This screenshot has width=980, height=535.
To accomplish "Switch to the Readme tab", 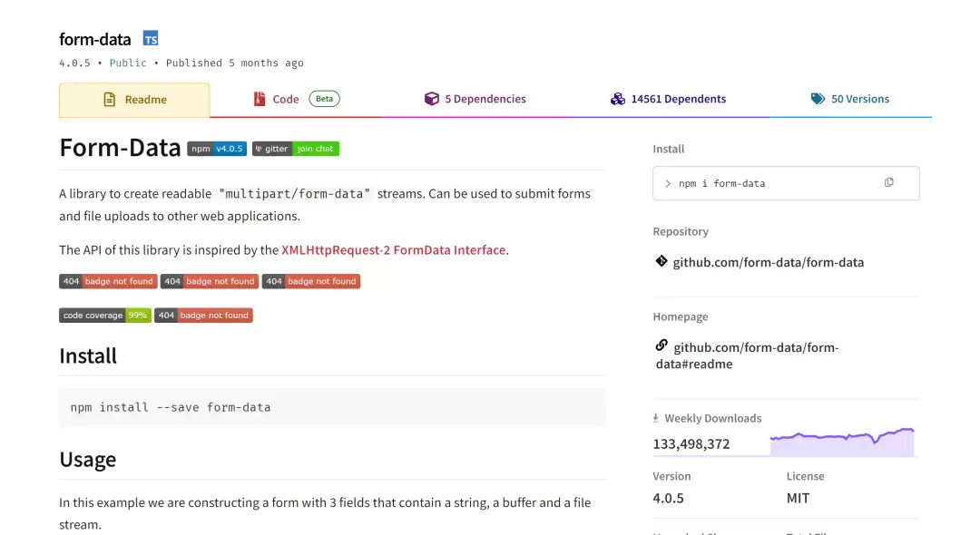I will 134,100.
